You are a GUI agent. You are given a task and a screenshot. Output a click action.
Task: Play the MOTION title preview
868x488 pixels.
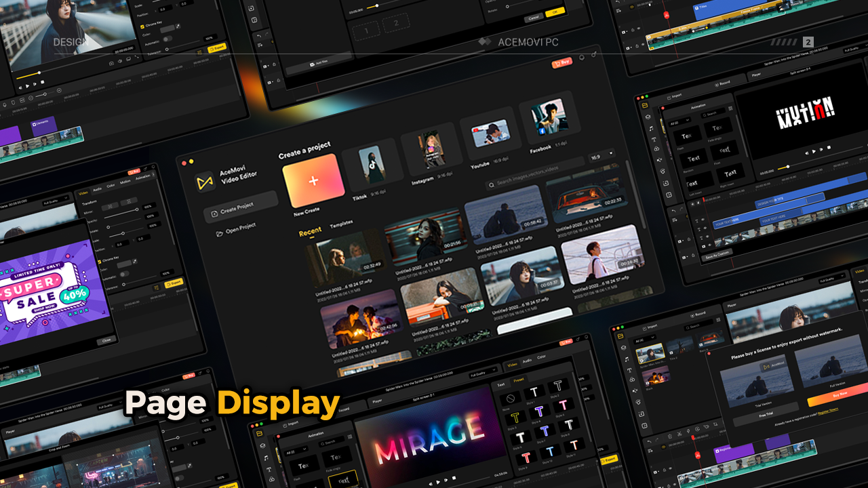click(814, 152)
